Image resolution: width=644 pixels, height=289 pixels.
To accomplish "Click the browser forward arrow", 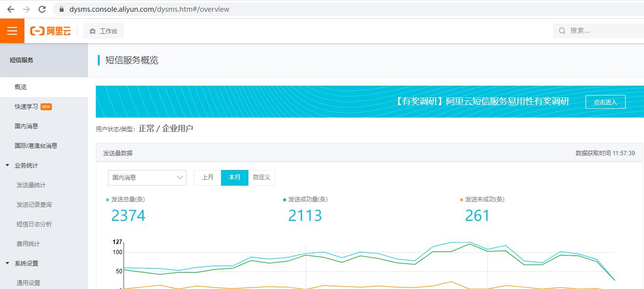I will pyautogui.click(x=26, y=9).
